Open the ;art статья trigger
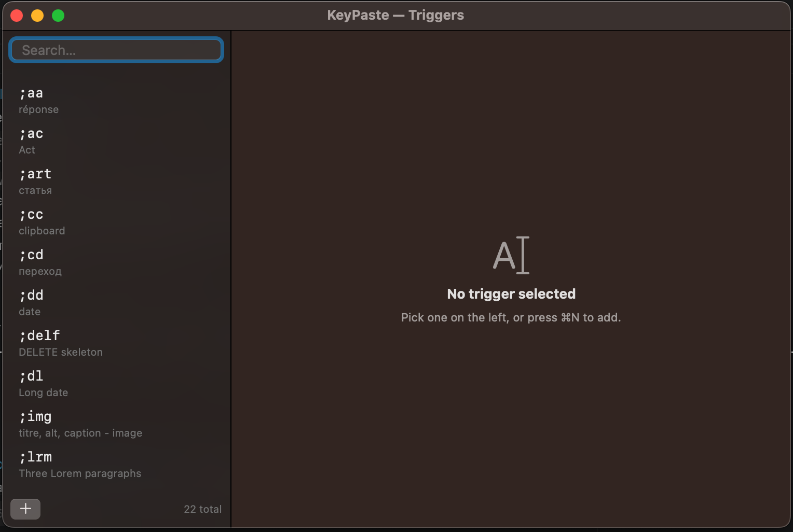This screenshot has width=793, height=532. [x=116, y=182]
